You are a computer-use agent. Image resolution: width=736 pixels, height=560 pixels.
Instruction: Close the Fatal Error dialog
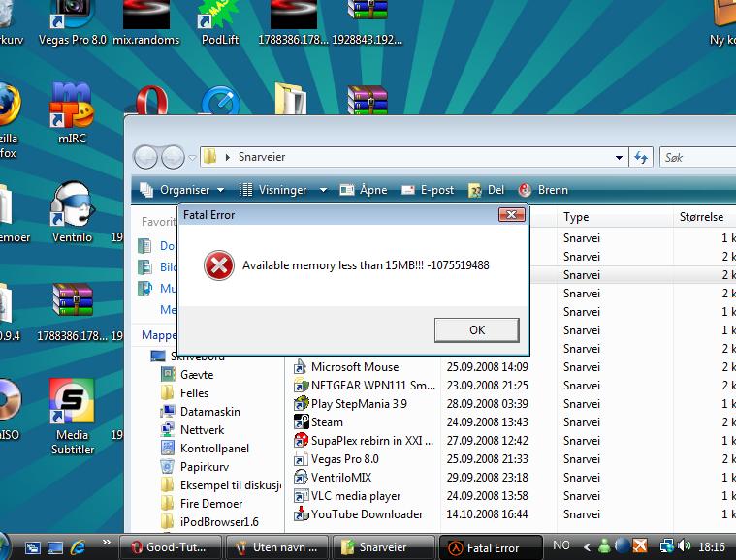click(x=512, y=215)
